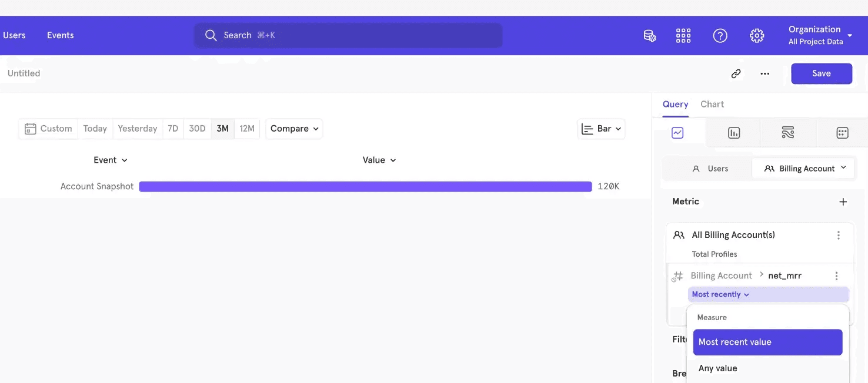Click the Search input field
Screen dimensions: 868x383
coord(348,35)
